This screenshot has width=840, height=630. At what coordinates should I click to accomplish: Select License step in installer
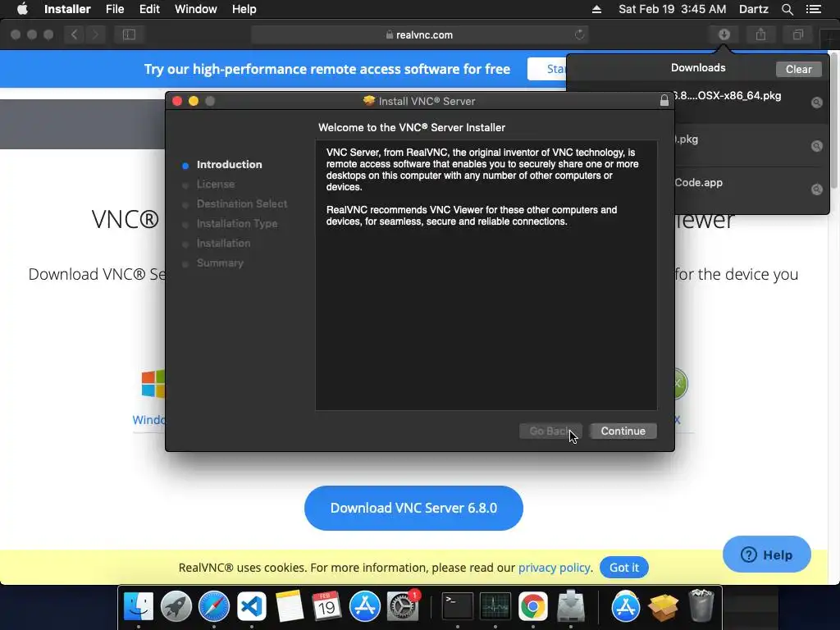tap(216, 185)
